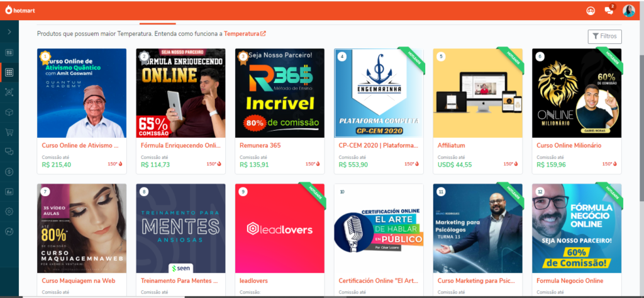Click commission value R$ 215,40
Viewport: 644px width, 298px height.
pyautogui.click(x=56, y=165)
